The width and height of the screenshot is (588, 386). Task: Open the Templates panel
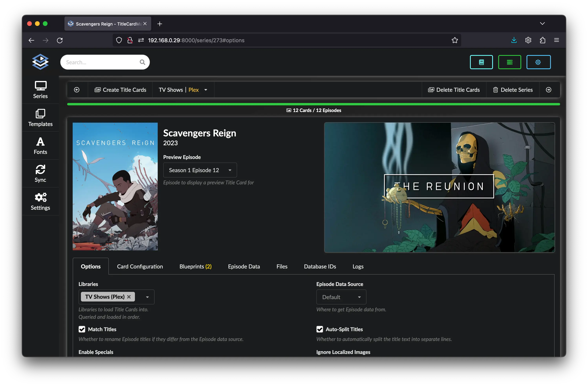40,117
